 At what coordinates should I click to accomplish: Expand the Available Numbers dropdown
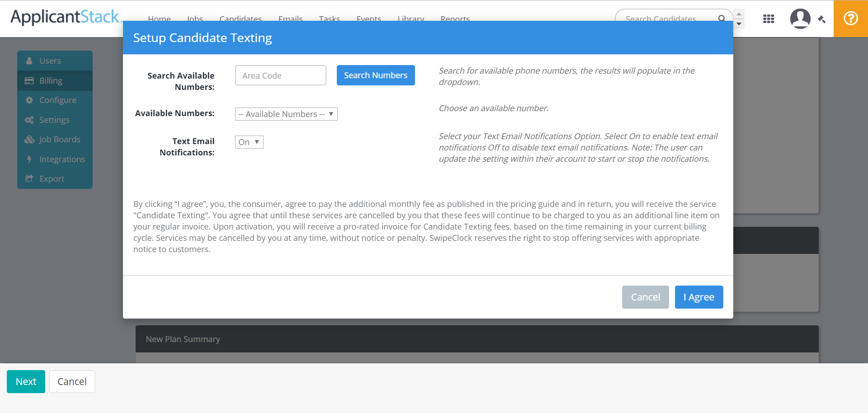pyautogui.click(x=286, y=114)
